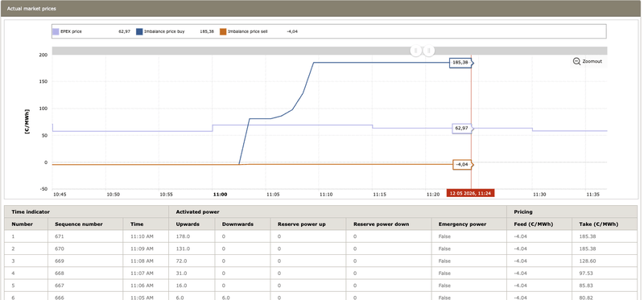Image resolution: width=644 pixels, height=300 pixels.
Task: Select the EPEX price legend label
Action: 71,31
